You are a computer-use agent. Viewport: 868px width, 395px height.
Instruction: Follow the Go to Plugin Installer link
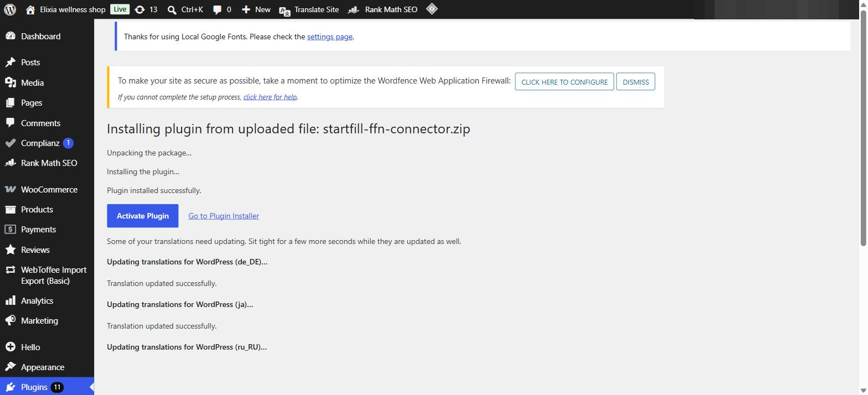(x=224, y=216)
